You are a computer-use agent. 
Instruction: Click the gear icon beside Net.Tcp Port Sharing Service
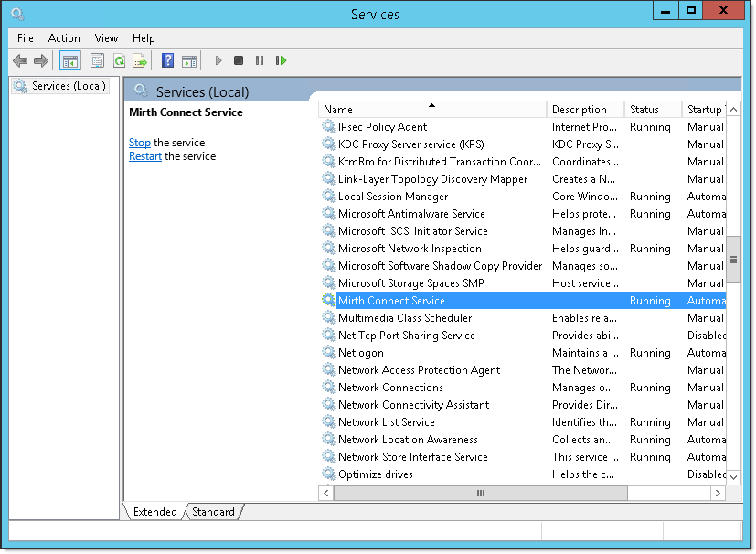pos(329,336)
